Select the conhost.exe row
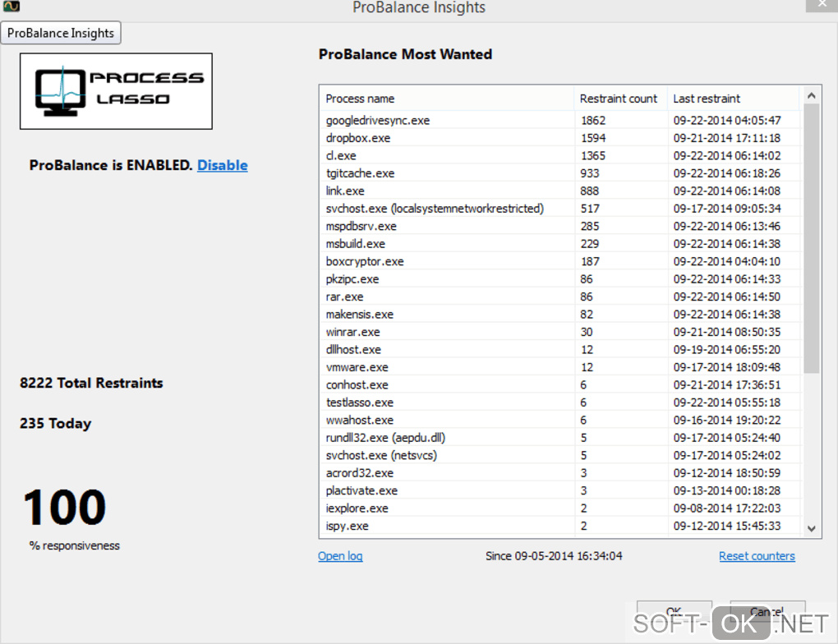The height and width of the screenshot is (644, 838). [x=560, y=384]
